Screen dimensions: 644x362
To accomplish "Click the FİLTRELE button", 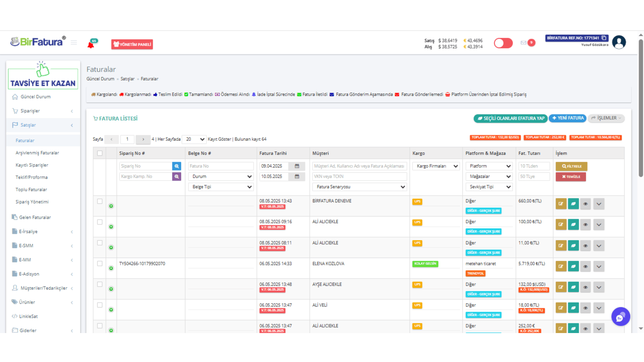I will click(x=572, y=166).
